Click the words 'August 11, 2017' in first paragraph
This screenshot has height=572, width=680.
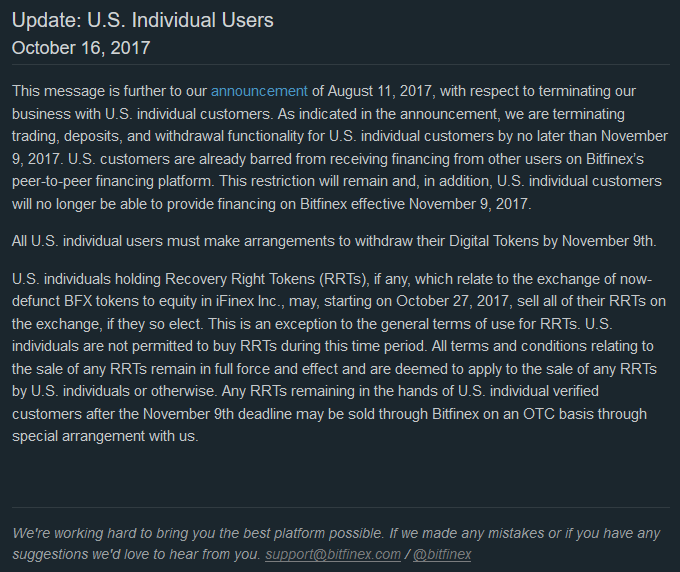pyautogui.click(x=379, y=92)
